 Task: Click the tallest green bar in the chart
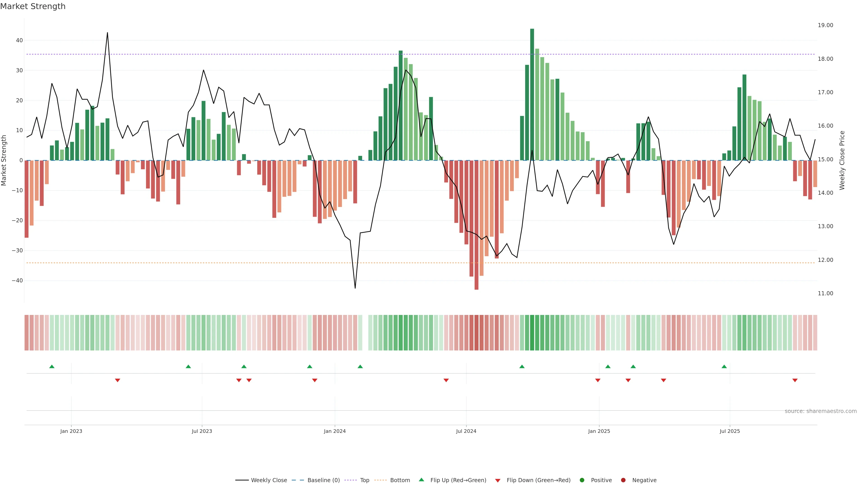click(x=532, y=94)
